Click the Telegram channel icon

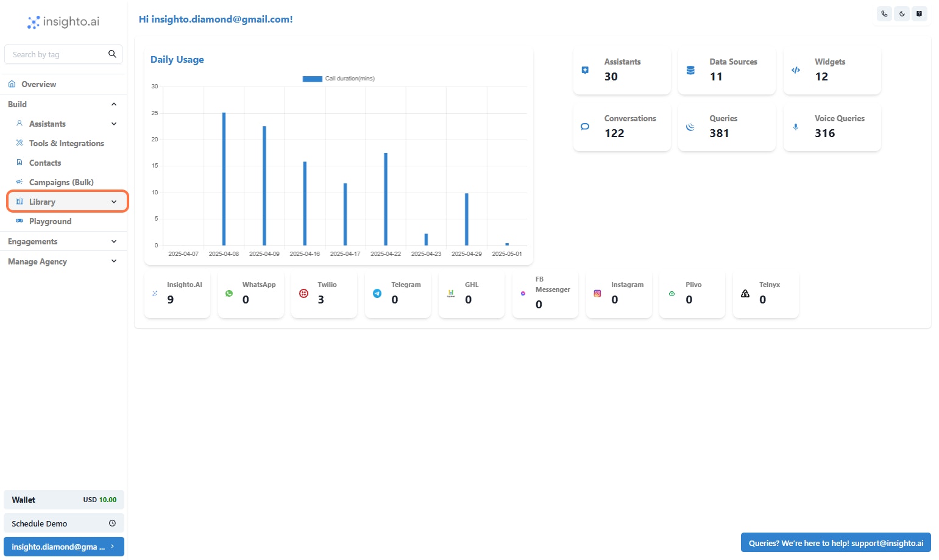[377, 293]
